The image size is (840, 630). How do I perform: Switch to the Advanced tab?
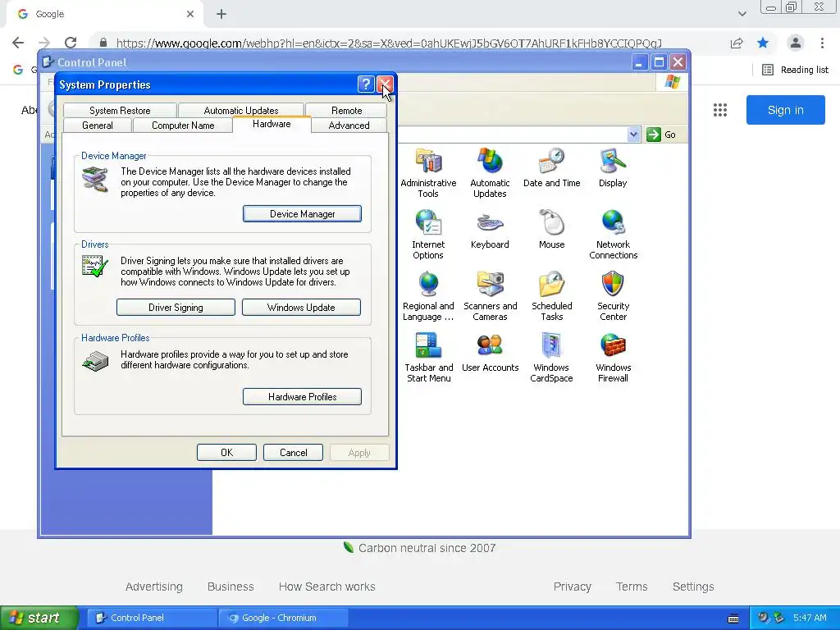click(x=349, y=126)
